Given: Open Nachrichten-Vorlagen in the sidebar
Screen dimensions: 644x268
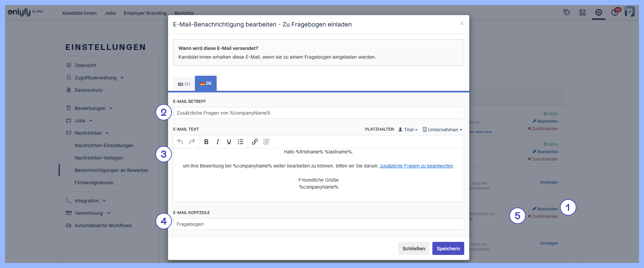Looking at the screenshot, I should 99,158.
